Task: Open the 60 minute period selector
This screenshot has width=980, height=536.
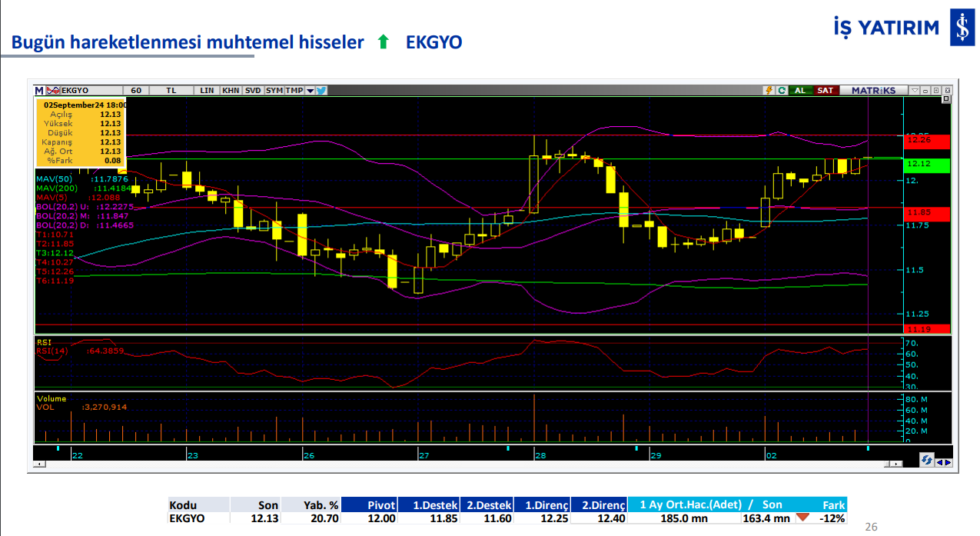Action: pos(136,90)
